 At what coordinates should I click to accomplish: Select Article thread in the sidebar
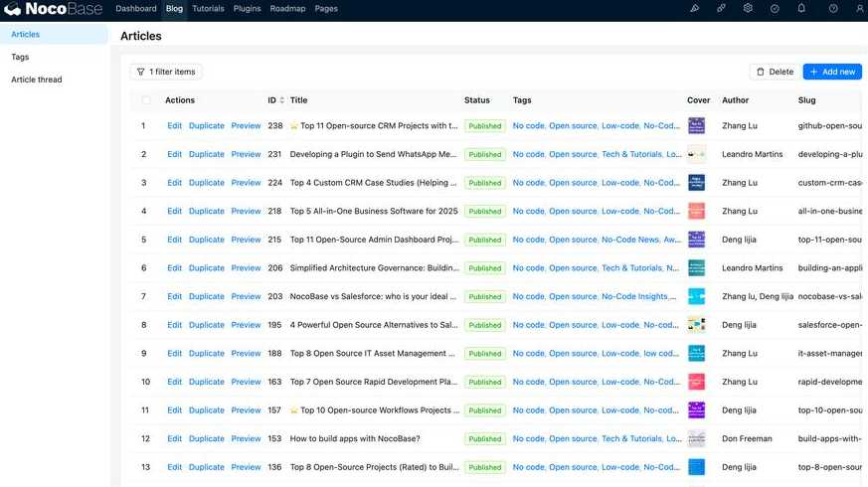tap(55, 80)
